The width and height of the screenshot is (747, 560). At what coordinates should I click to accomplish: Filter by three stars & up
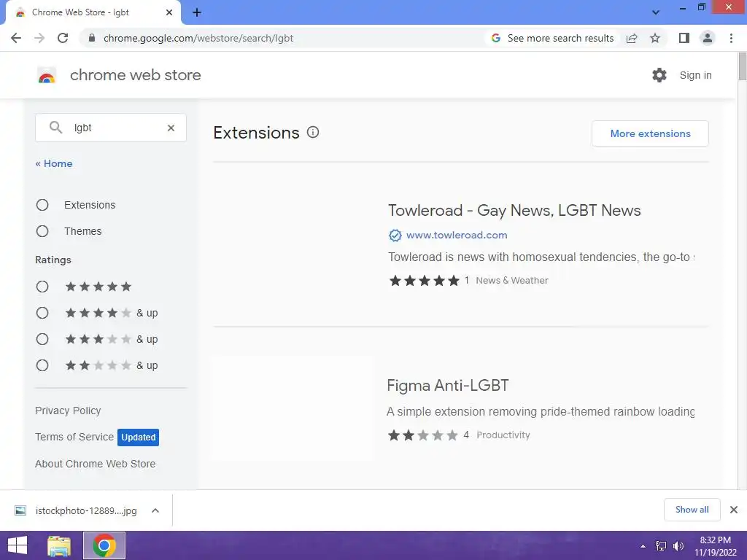coord(42,339)
